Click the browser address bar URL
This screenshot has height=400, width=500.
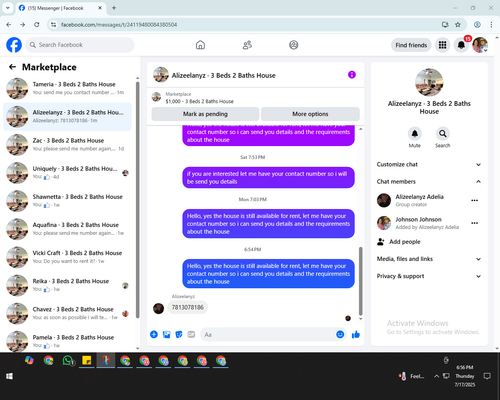pos(119,25)
